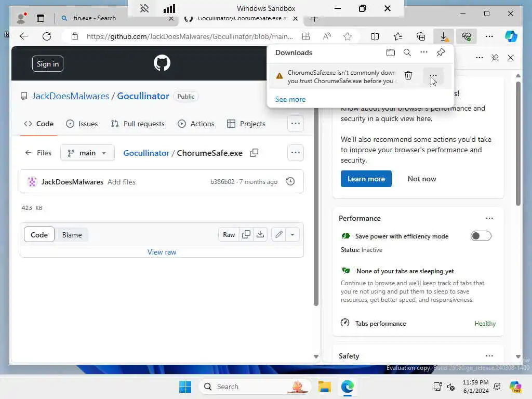Edit file pencil icon

(278, 234)
